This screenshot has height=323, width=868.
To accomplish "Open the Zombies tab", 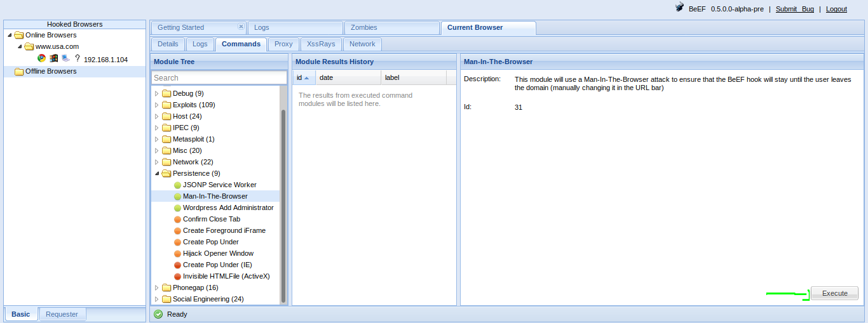I will pyautogui.click(x=391, y=28).
